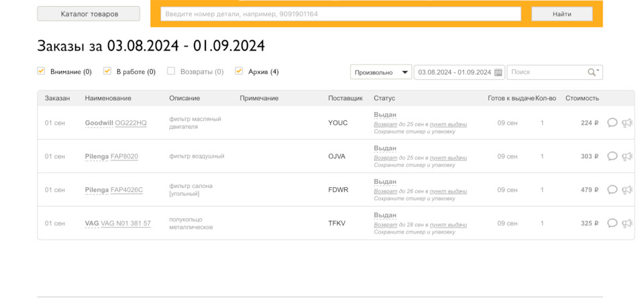Click пункт выдачи link in Goodwill row
This screenshot has width=644, height=298.
448,125
